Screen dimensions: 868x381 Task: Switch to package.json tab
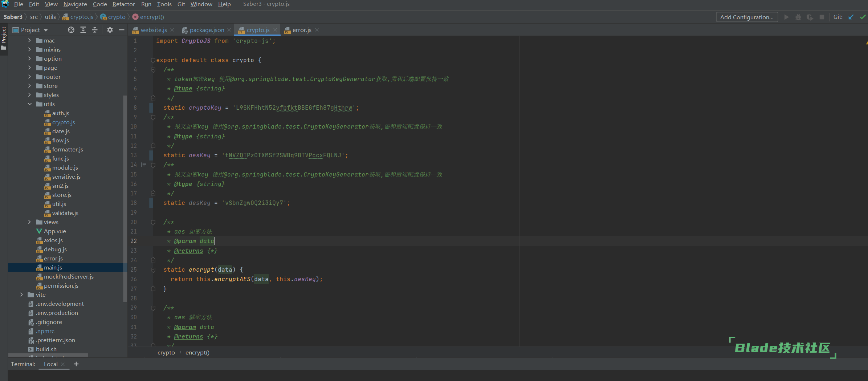coord(206,30)
